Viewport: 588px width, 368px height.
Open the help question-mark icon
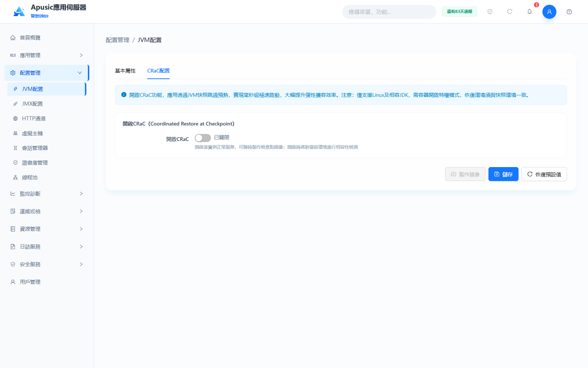pos(569,12)
